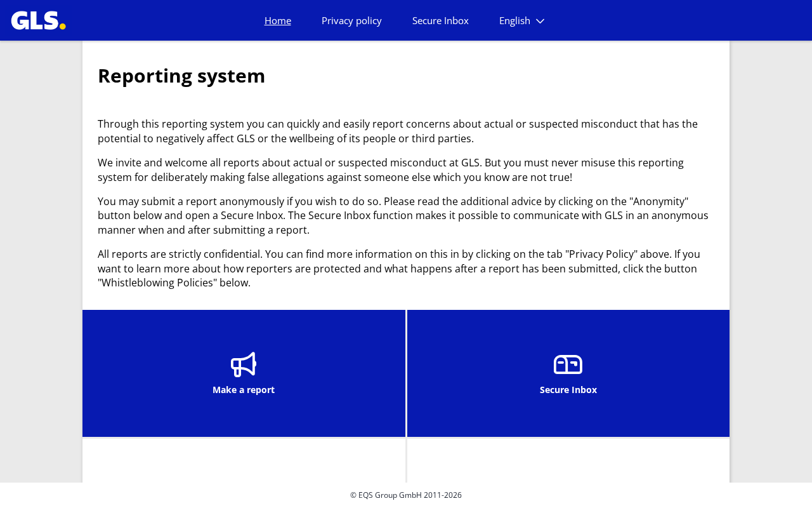
Task: Go to Secure Inbox in top navigation
Action: tap(440, 20)
